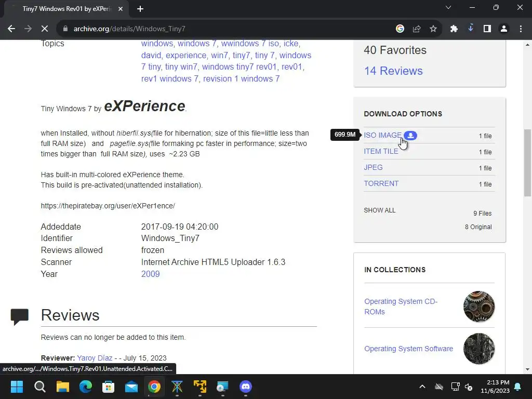
Task: Open 'revision 1 windows 7' topic
Action: coord(241,79)
